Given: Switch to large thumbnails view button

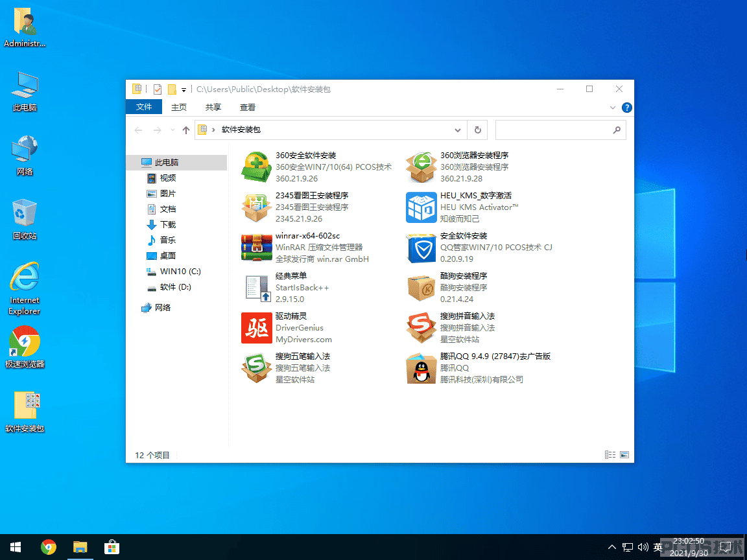Looking at the screenshot, I should (x=624, y=455).
